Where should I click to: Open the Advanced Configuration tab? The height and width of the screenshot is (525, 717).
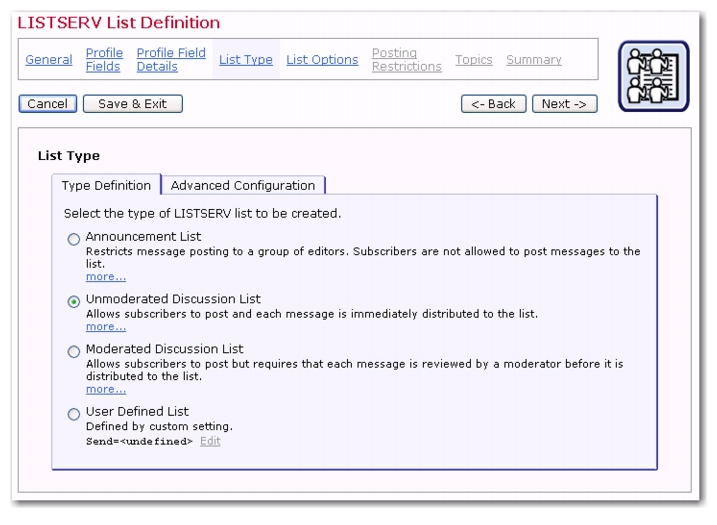pyautogui.click(x=243, y=185)
